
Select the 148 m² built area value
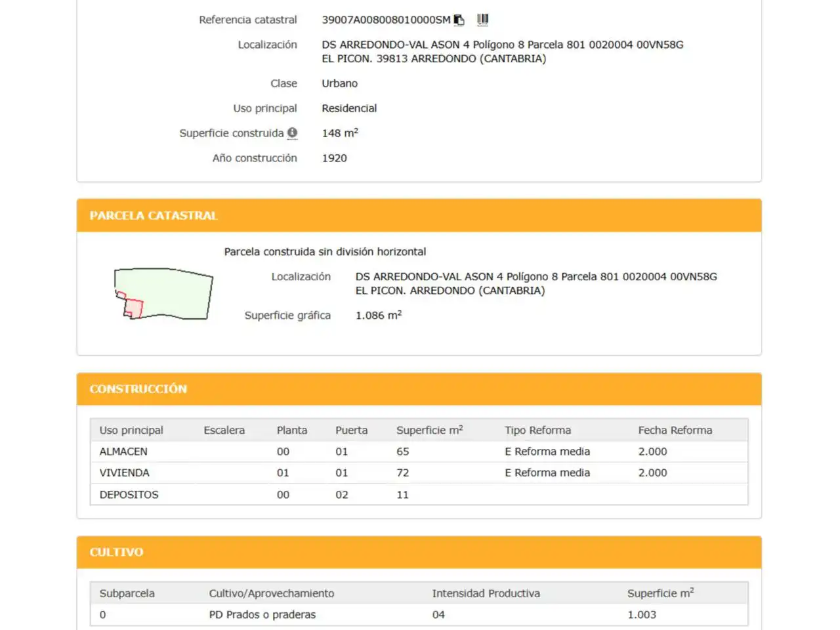click(340, 133)
